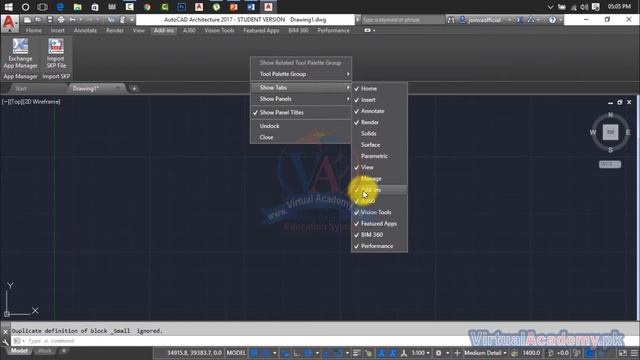Click the N compass direction on ViewCube
Image resolution: width=640 pixels, height=360 pixels.
pos(610,115)
